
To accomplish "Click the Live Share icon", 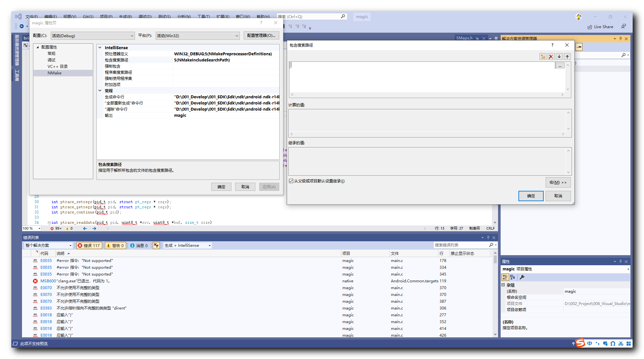I will 590,27.
